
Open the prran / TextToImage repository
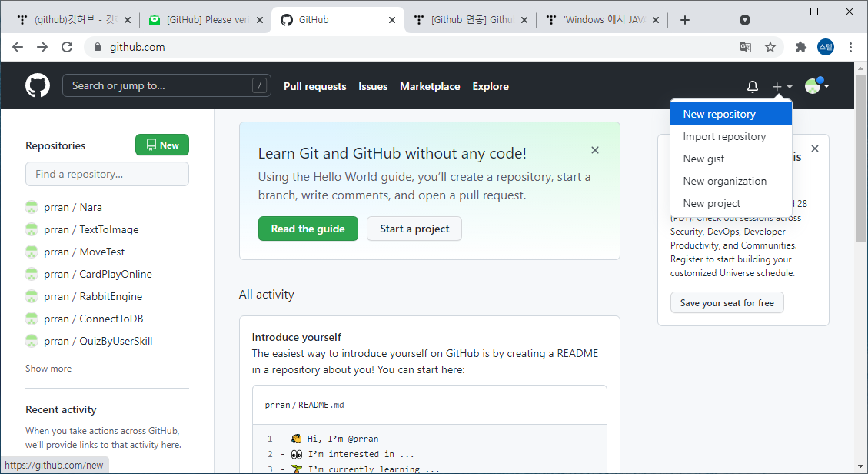(x=91, y=229)
